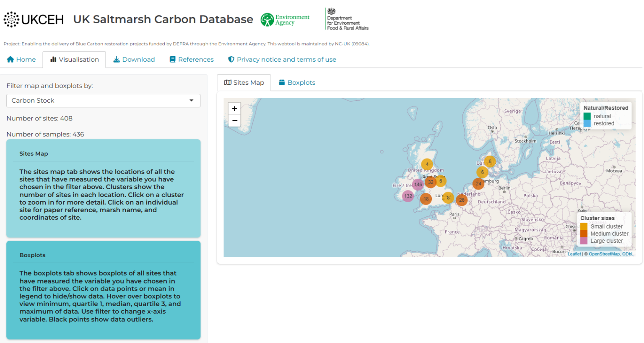Screen dimensions: 644x343
Task: Click the Environment Agency logo
Action: point(285,20)
